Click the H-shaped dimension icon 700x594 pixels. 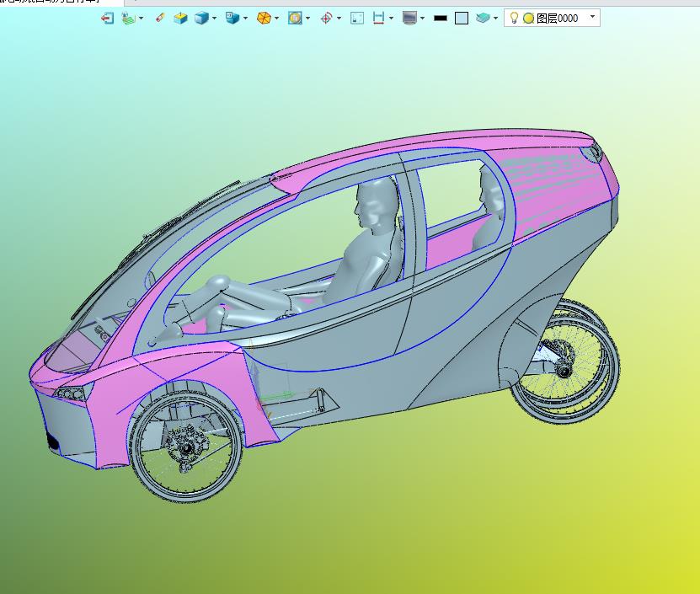tap(378, 18)
